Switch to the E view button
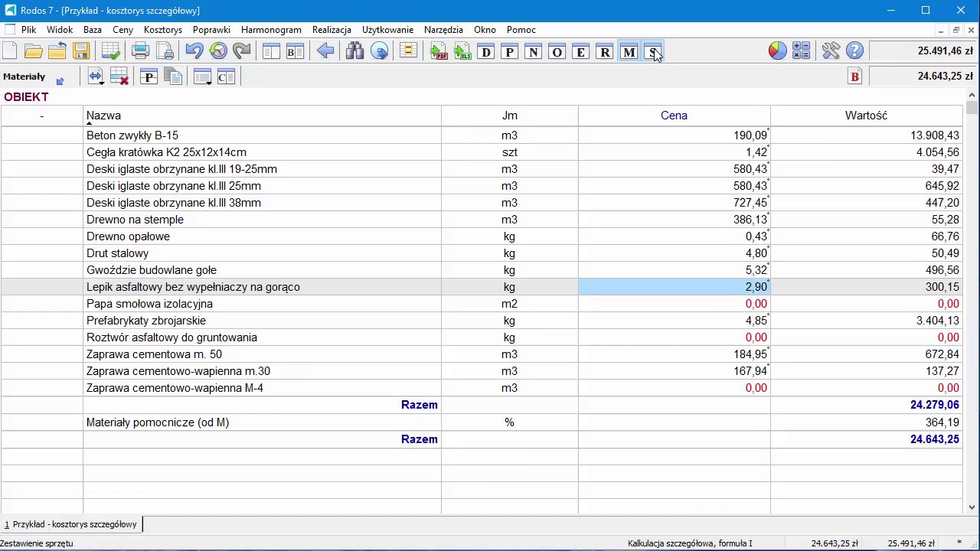Viewport: 980px width, 551px height. pyautogui.click(x=581, y=51)
